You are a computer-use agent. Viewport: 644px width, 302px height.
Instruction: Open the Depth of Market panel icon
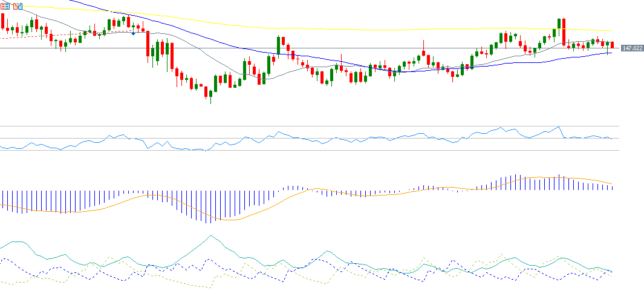5,6
